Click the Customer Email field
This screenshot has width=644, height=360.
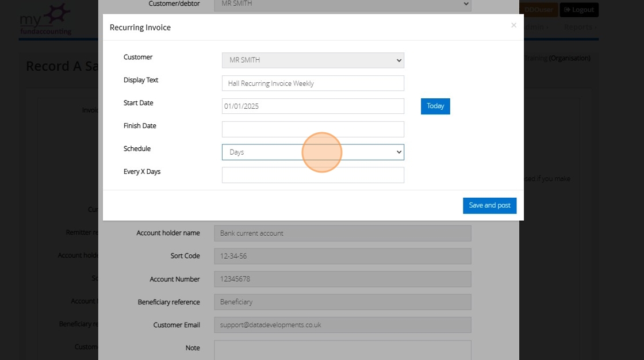coord(342,325)
